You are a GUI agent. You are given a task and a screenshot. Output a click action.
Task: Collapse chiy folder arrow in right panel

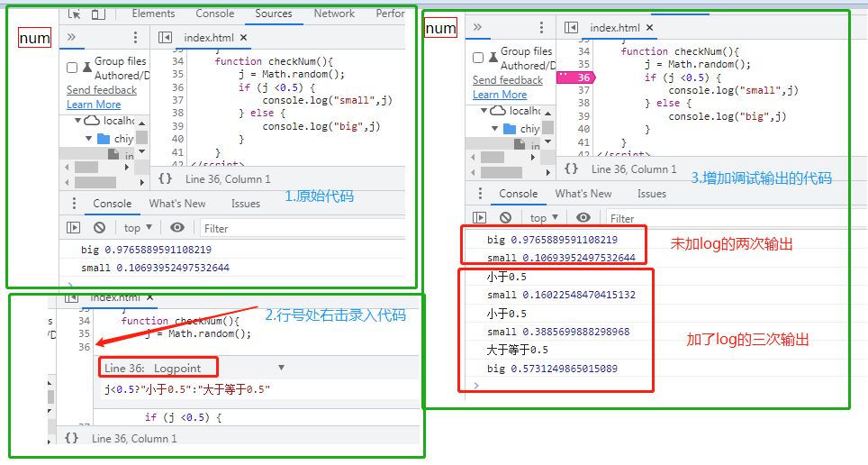tap(495, 129)
